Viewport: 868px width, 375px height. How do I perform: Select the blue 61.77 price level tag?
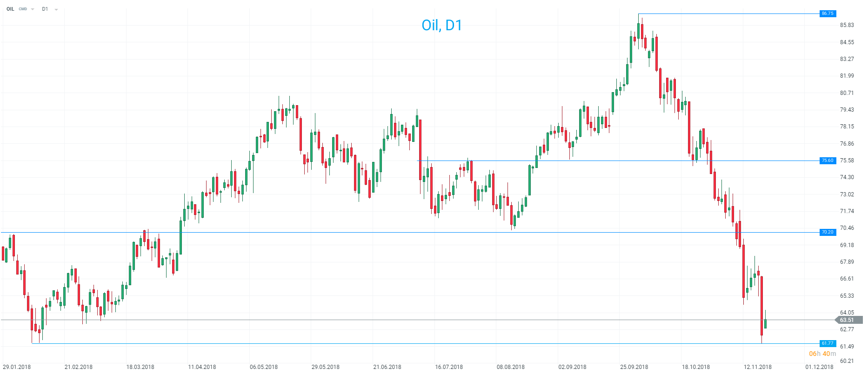click(x=828, y=343)
